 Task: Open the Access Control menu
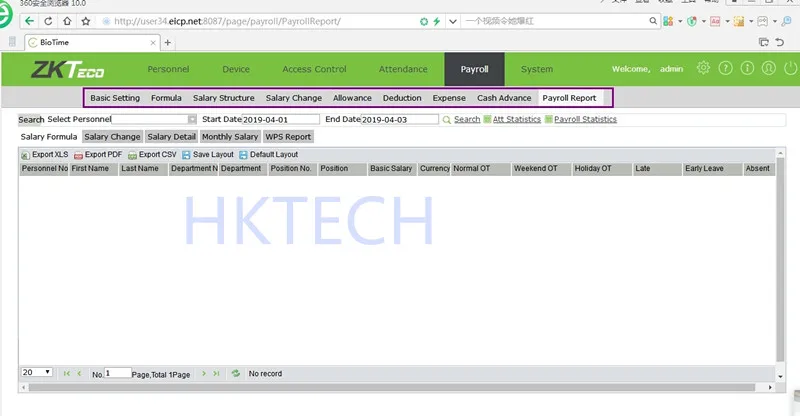pos(314,69)
